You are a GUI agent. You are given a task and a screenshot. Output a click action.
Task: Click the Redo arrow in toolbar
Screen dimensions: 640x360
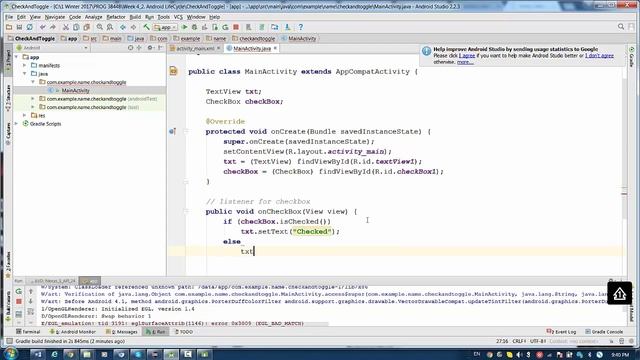[53, 27]
